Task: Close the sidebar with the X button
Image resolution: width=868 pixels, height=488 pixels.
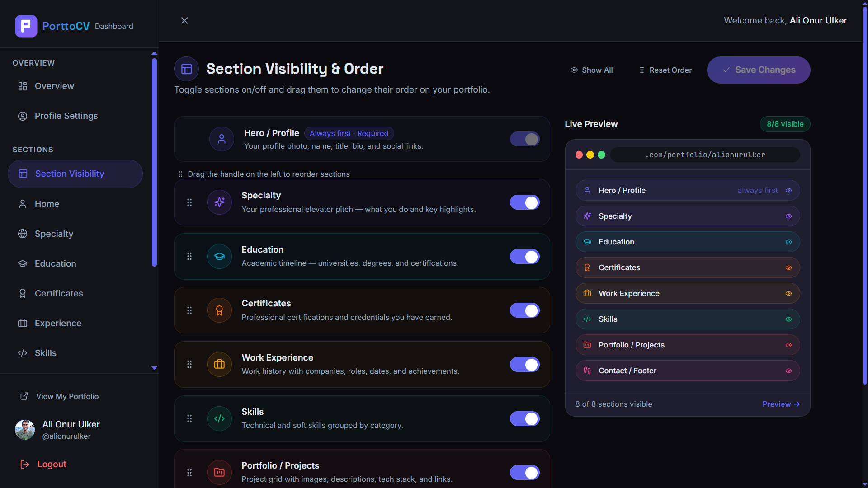Action: coord(184,20)
